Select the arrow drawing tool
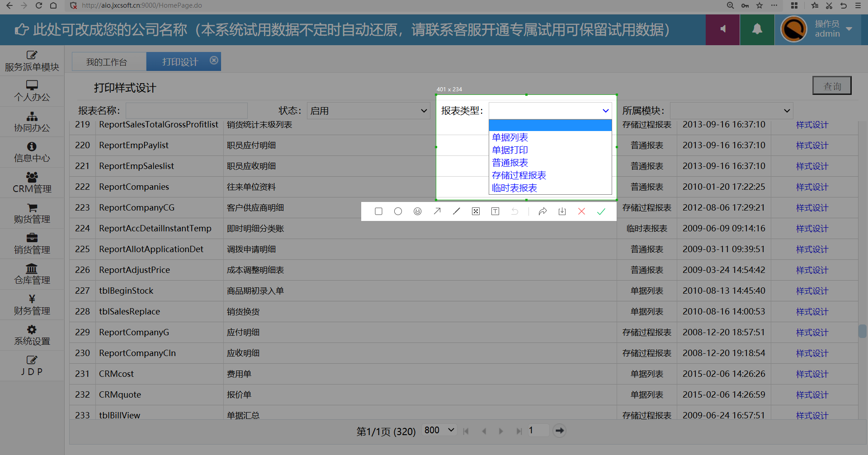 (437, 211)
